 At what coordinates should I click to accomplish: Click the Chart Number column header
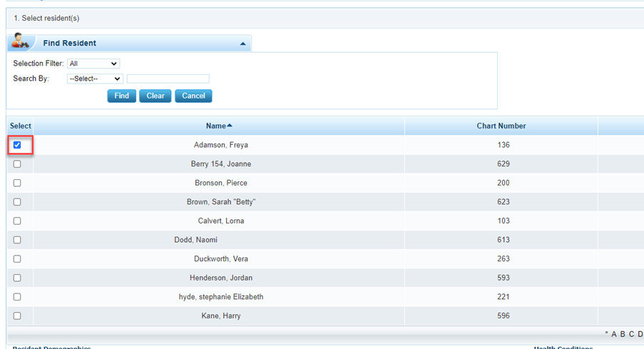pyautogui.click(x=501, y=126)
